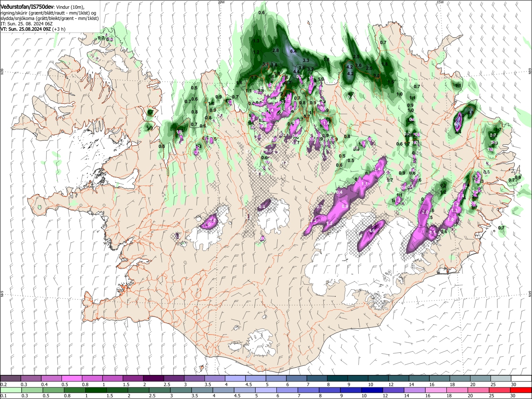Click the 20W longitude label at the top

pyautogui.click(x=221, y=2)
